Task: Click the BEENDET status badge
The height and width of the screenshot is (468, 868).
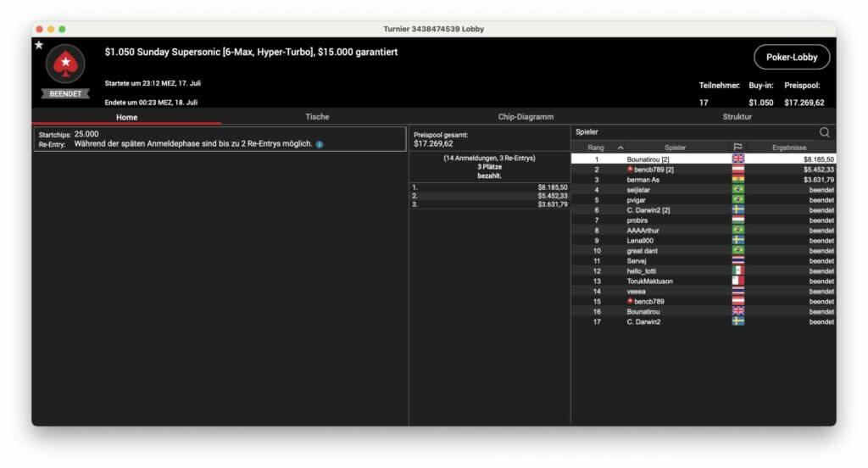Action: [65, 93]
